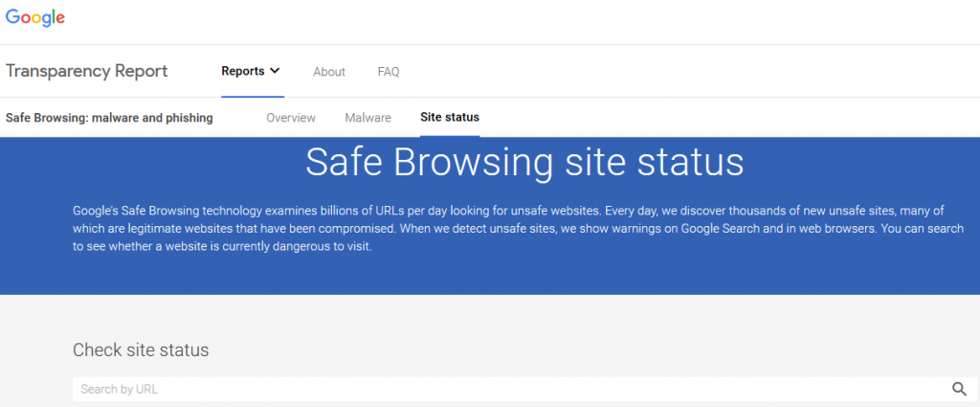Click the Safe Browsing description paragraph
The image size is (980, 407).
click(x=518, y=228)
